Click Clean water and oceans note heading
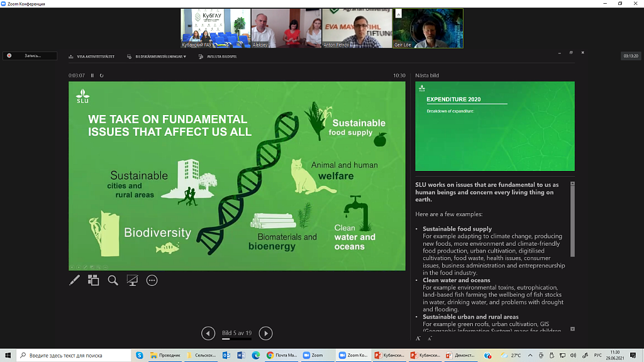 tap(457, 280)
